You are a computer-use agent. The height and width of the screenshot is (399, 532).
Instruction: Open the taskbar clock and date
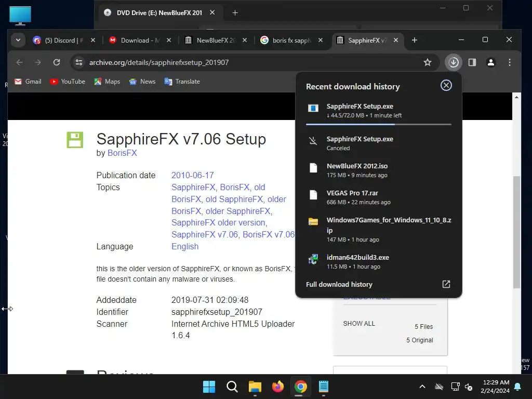[x=495, y=387]
